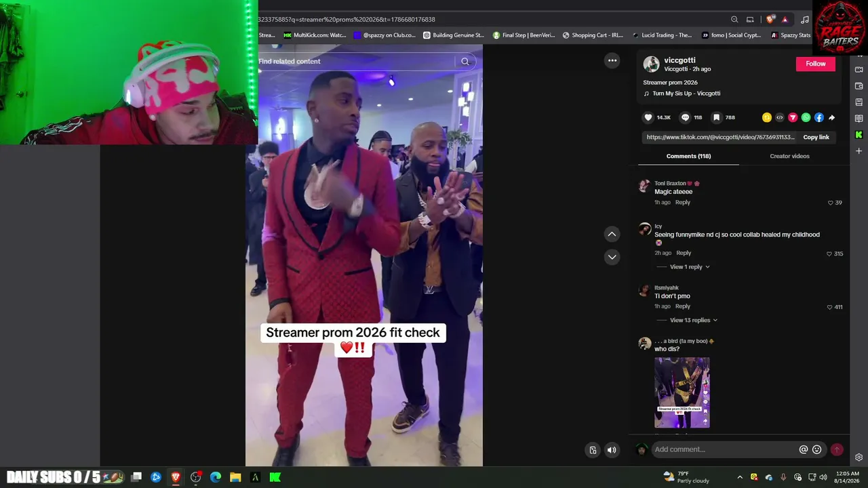Viewport: 868px width, 488px height.
Task: Open the 'Turn My Sis Up' sound link
Action: coord(686,94)
